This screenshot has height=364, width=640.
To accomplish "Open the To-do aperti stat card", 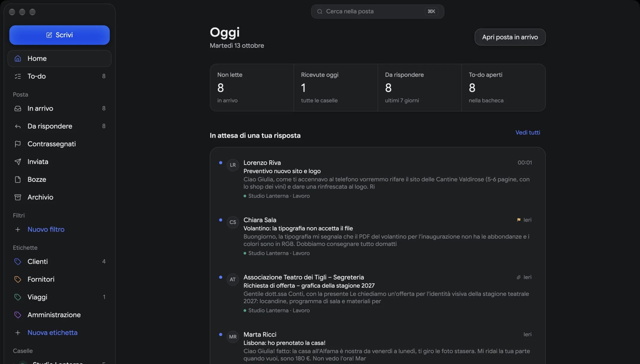I will (x=503, y=88).
